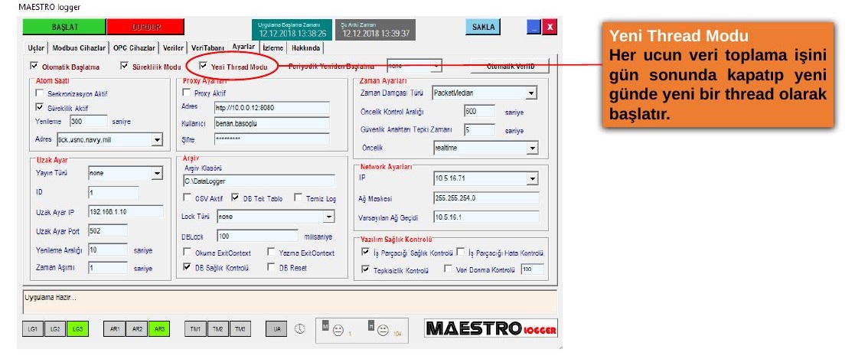Click the UA status indicator

[276, 329]
